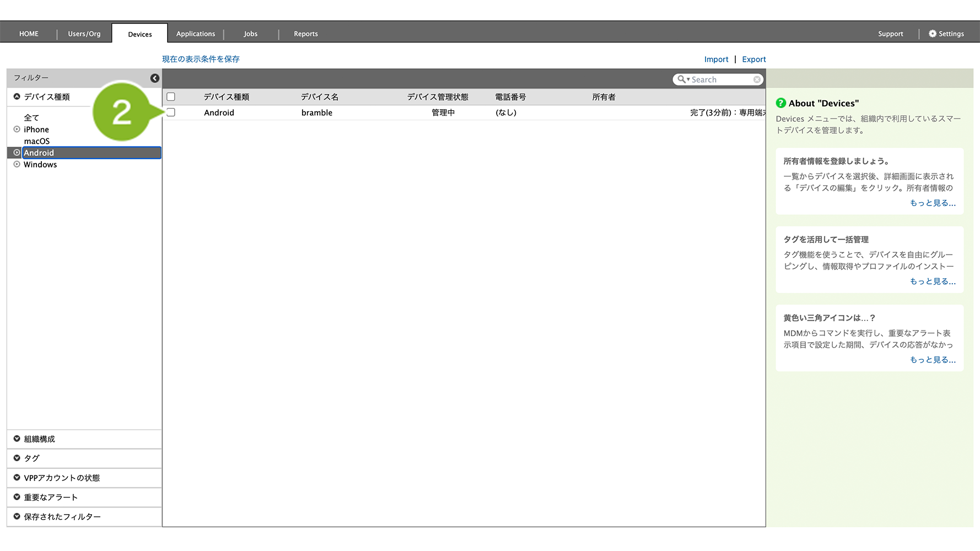980x551 pixels.
Task: Open the bramble device name cell
Action: 317,112
